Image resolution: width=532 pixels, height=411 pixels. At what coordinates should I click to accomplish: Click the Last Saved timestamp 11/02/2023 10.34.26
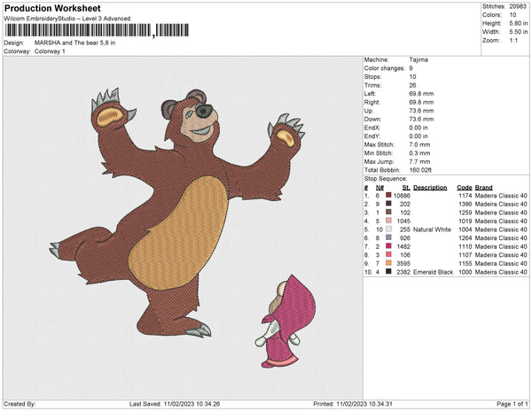[x=192, y=404]
